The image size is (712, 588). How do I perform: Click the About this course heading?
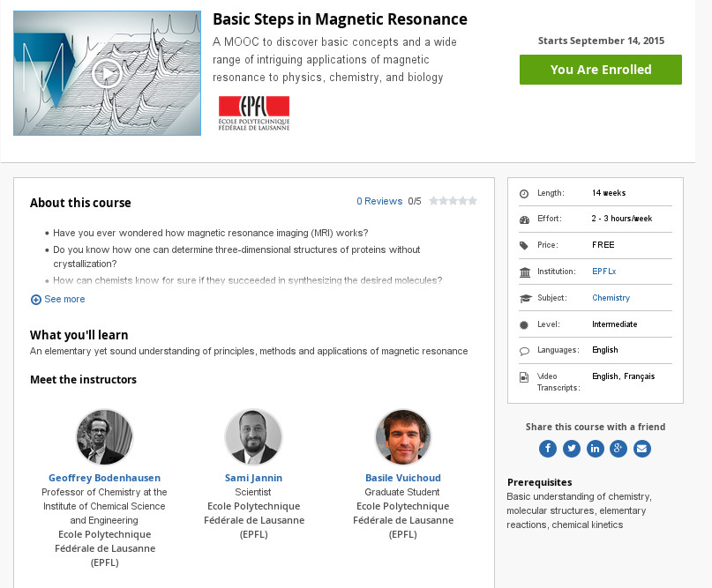[x=80, y=203]
